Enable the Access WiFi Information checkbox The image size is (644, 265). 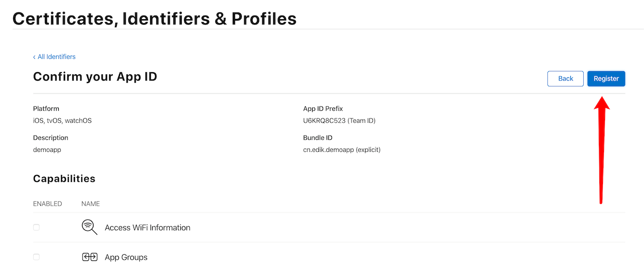point(36,227)
